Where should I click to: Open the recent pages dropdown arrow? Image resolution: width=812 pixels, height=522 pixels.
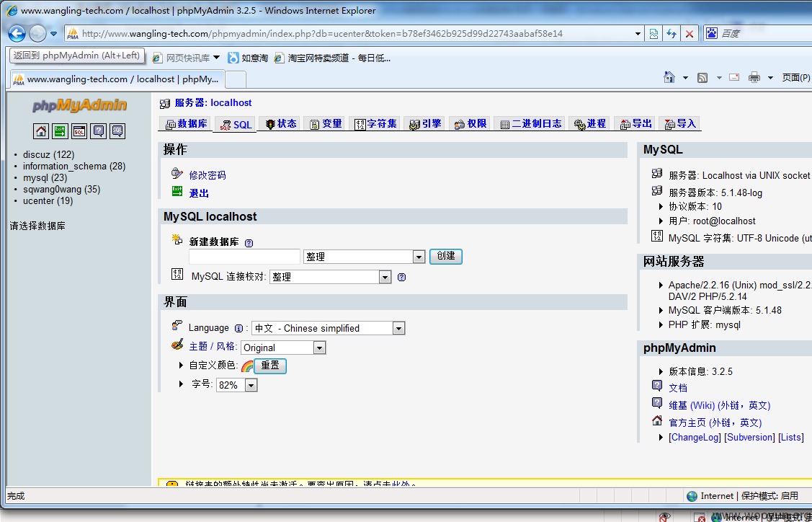pos(53,34)
